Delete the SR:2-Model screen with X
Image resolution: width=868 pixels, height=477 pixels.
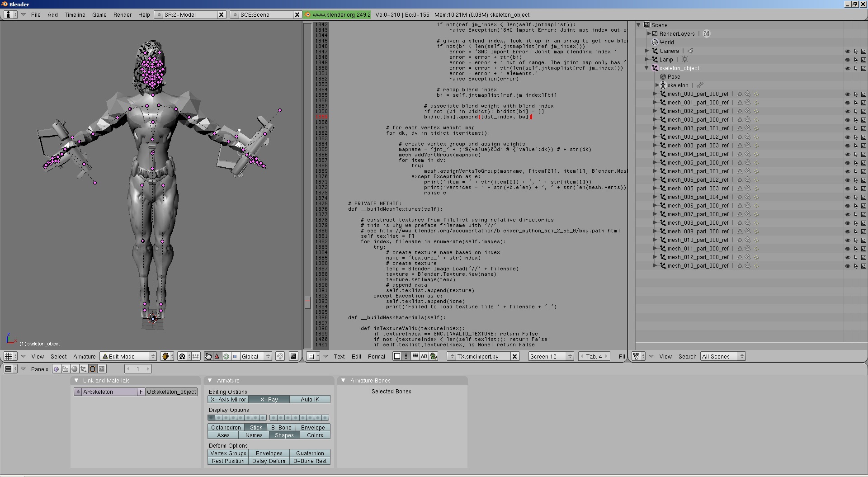(x=222, y=14)
